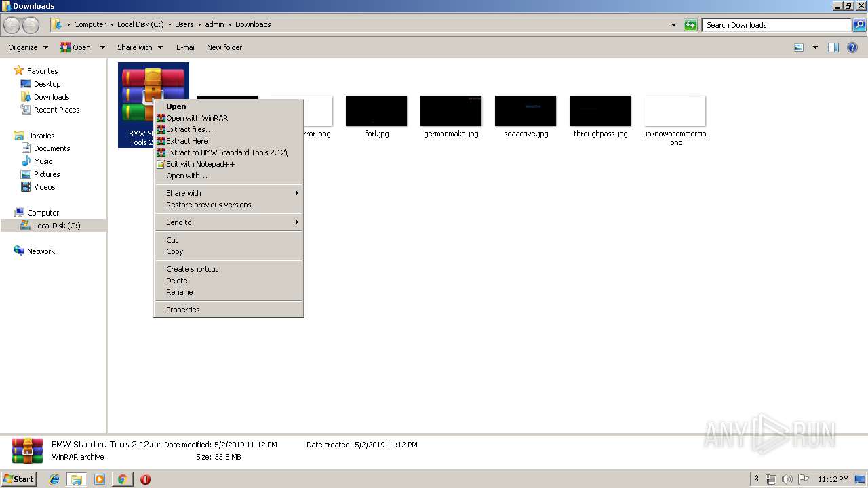Click the Help question mark icon
This screenshot has width=868, height=488.
coord(853,47)
